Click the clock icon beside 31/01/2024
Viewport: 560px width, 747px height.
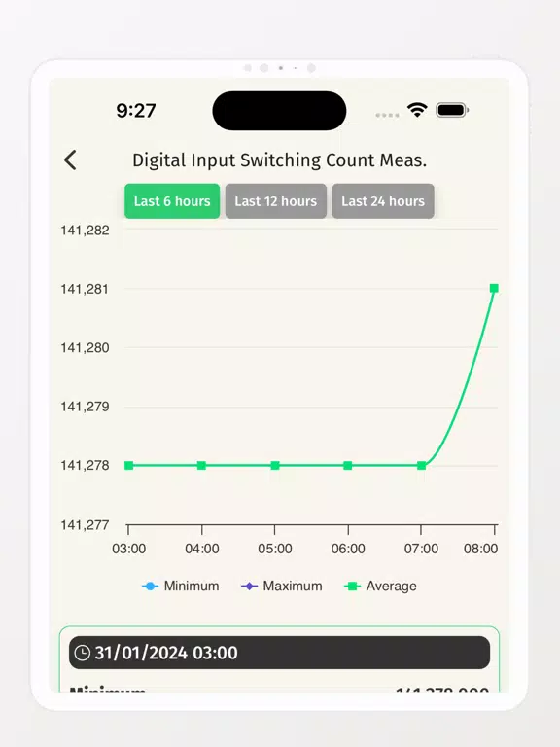[83, 653]
